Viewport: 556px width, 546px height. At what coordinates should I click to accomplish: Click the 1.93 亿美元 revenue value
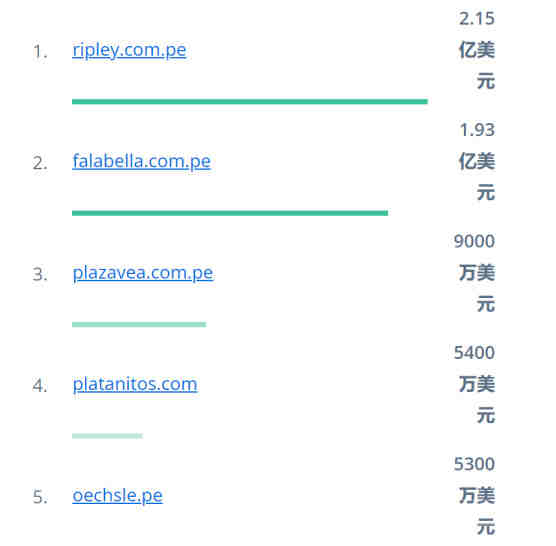click(477, 161)
